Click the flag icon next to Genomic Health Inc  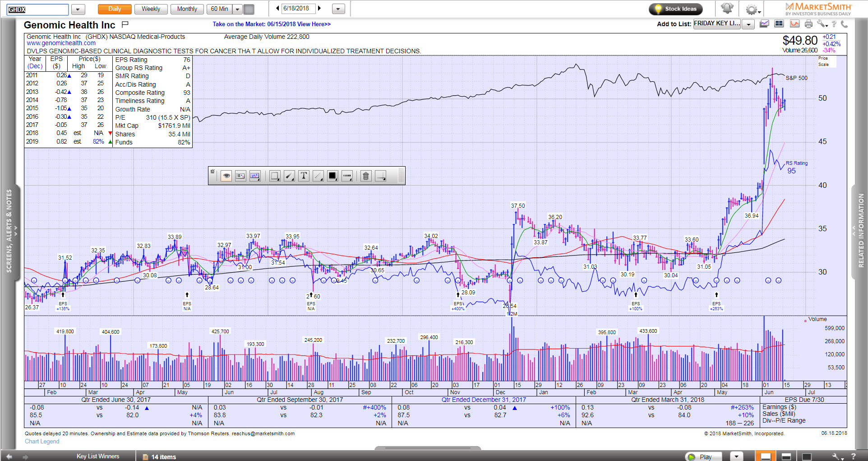click(125, 24)
